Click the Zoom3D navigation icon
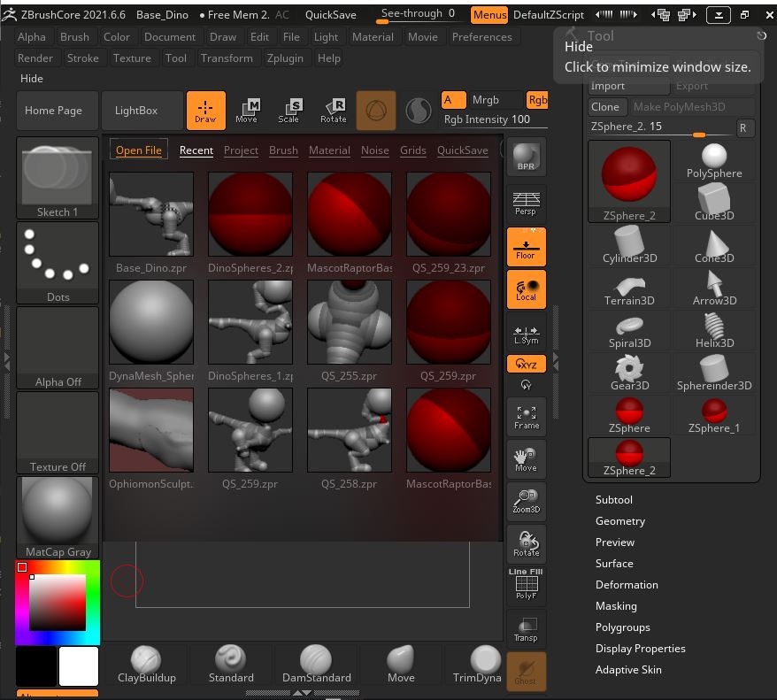Image resolution: width=777 pixels, height=700 pixels. tap(526, 502)
